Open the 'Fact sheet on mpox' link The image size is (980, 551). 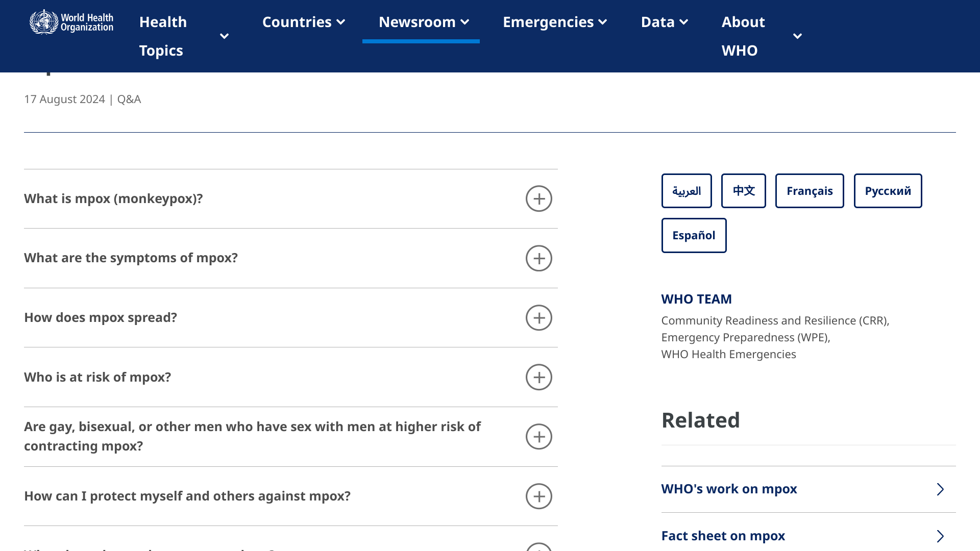pyautogui.click(x=723, y=536)
